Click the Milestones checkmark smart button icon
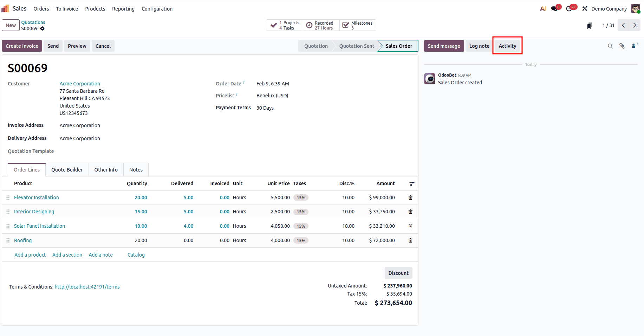This screenshot has width=644, height=336. 346,25
